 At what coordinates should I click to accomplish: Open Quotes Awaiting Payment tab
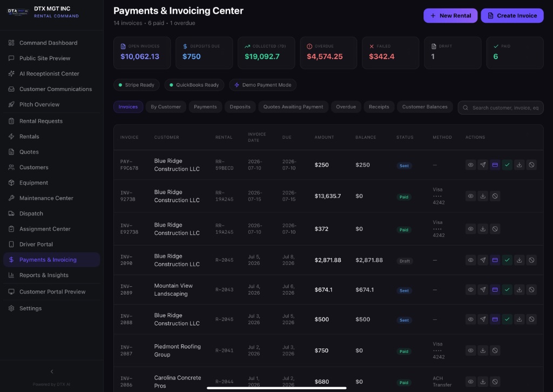pyautogui.click(x=293, y=107)
